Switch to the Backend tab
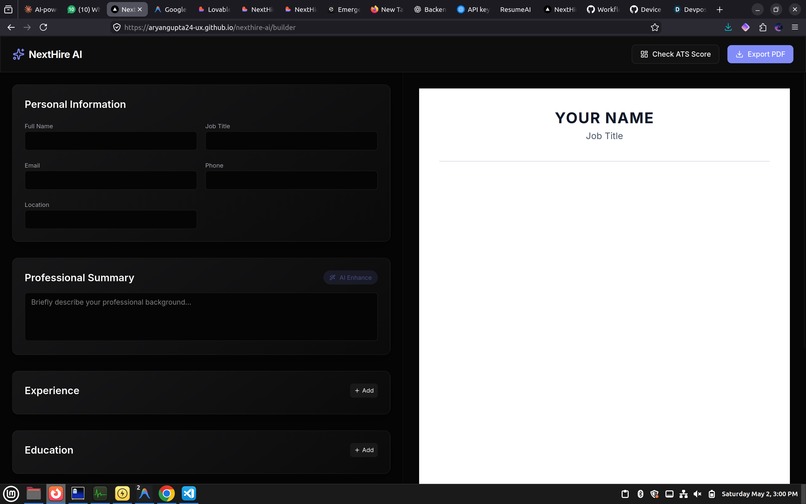This screenshot has width=806, height=504. point(430,9)
